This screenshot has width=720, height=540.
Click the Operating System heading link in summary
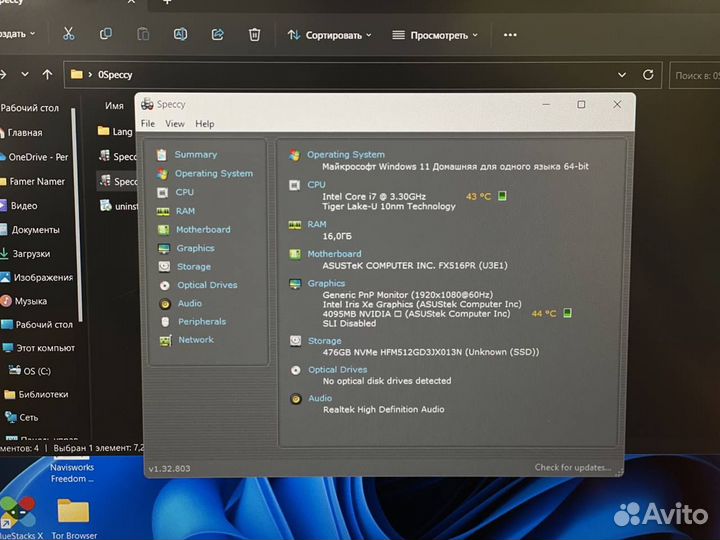[x=346, y=155]
